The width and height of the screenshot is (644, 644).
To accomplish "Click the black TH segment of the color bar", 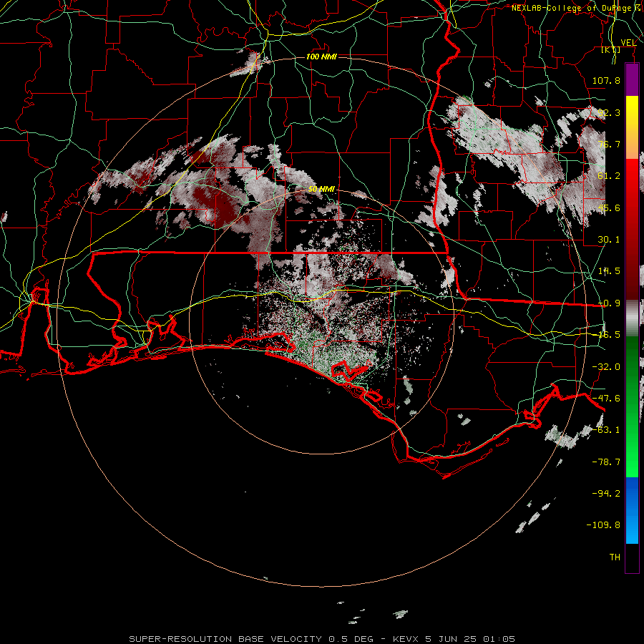I will [632, 557].
